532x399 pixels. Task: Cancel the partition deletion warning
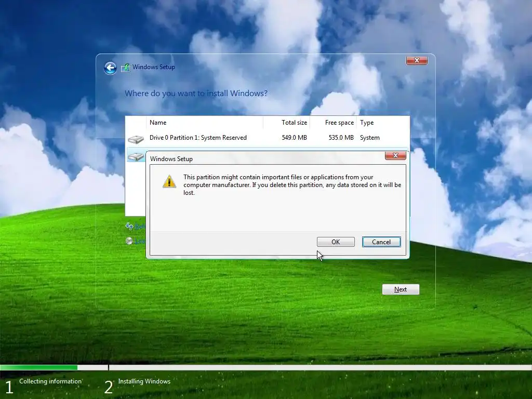coord(381,242)
